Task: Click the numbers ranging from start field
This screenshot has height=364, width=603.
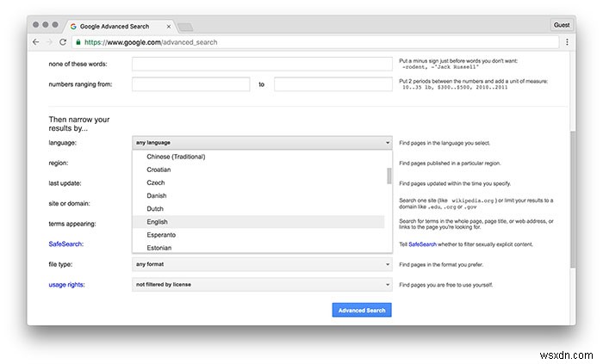Action: 190,84
